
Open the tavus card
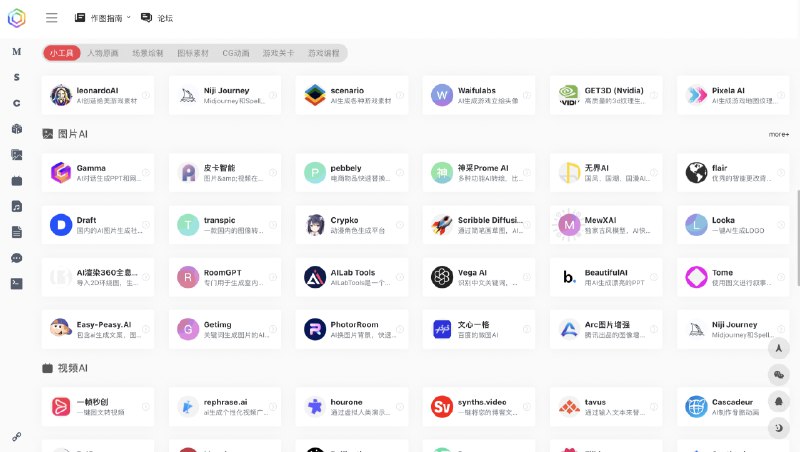(606, 407)
